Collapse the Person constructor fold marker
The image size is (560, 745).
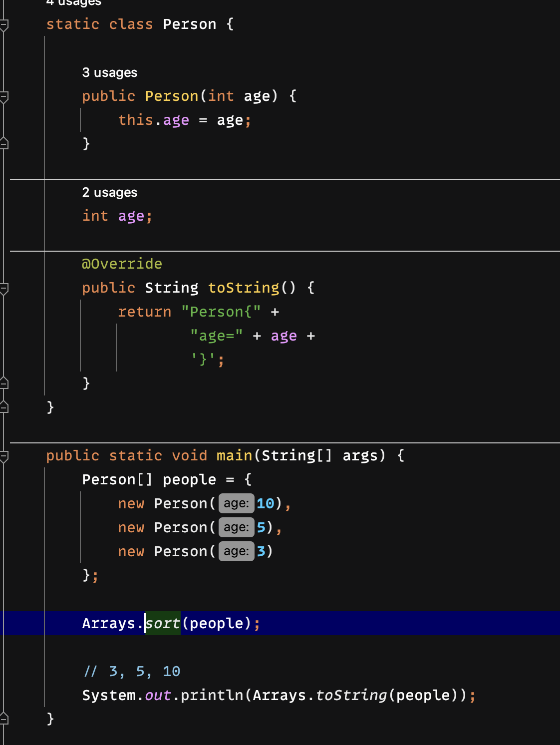(x=4, y=96)
